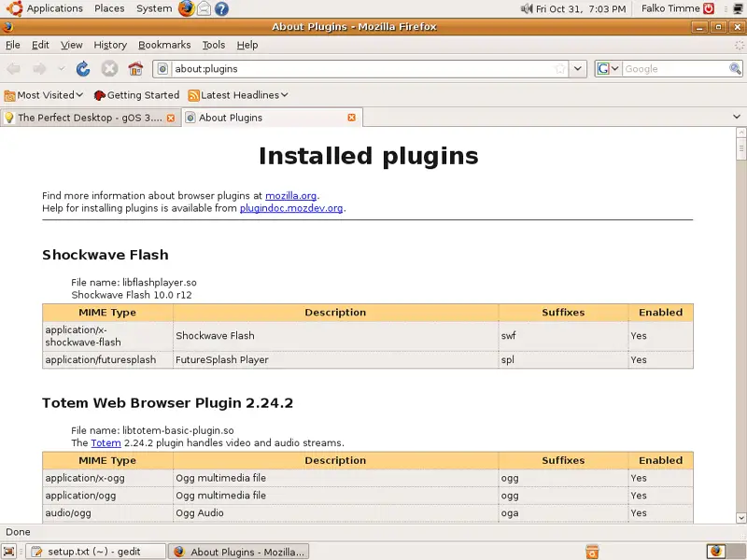The height and width of the screenshot is (560, 747).
Task: Click the greyed-out Stop loading button
Action: 109,69
